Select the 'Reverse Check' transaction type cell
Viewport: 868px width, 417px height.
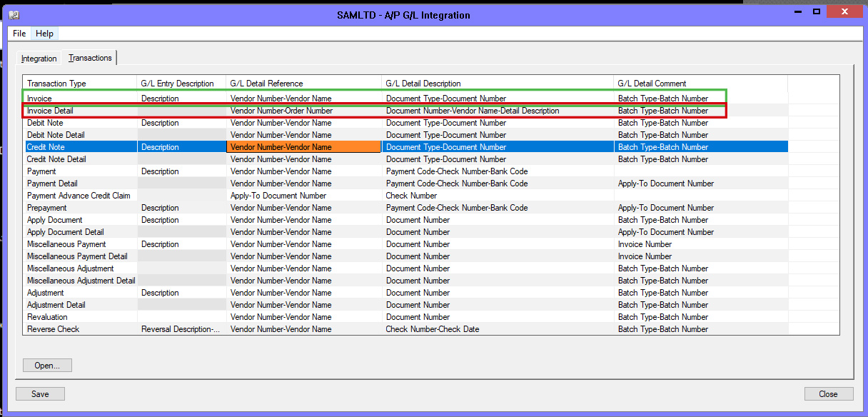tap(80, 329)
